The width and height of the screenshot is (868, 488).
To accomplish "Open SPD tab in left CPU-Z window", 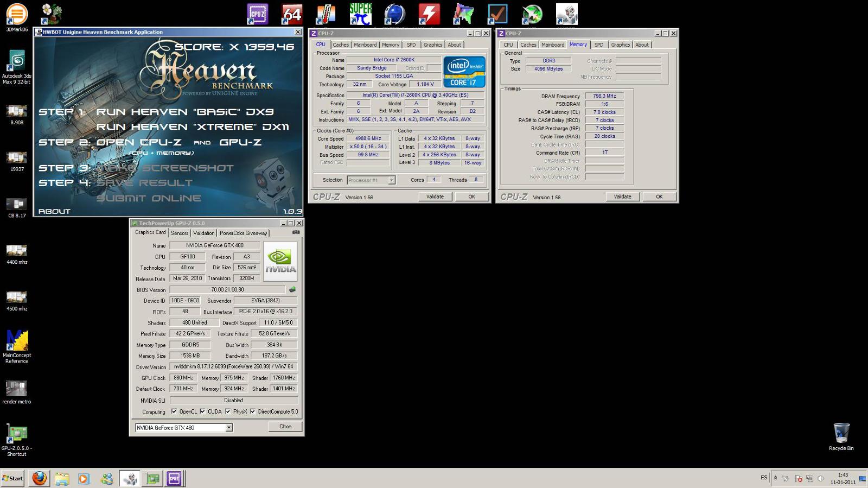I will [411, 45].
